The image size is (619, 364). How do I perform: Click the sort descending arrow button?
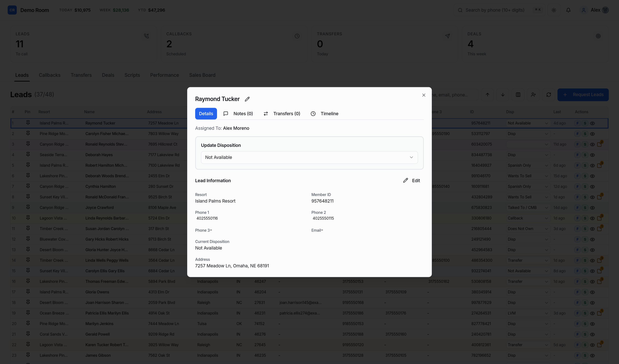(503, 95)
